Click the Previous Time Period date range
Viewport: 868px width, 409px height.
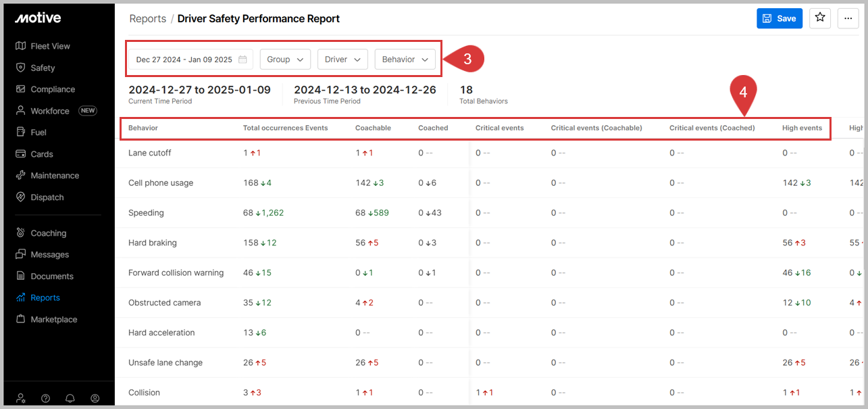pos(365,90)
